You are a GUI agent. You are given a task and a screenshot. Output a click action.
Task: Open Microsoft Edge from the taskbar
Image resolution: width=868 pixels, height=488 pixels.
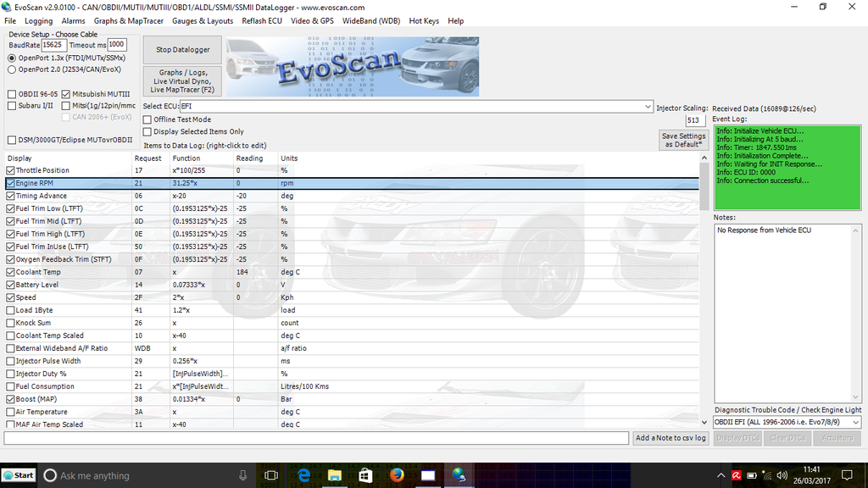pos(303,475)
